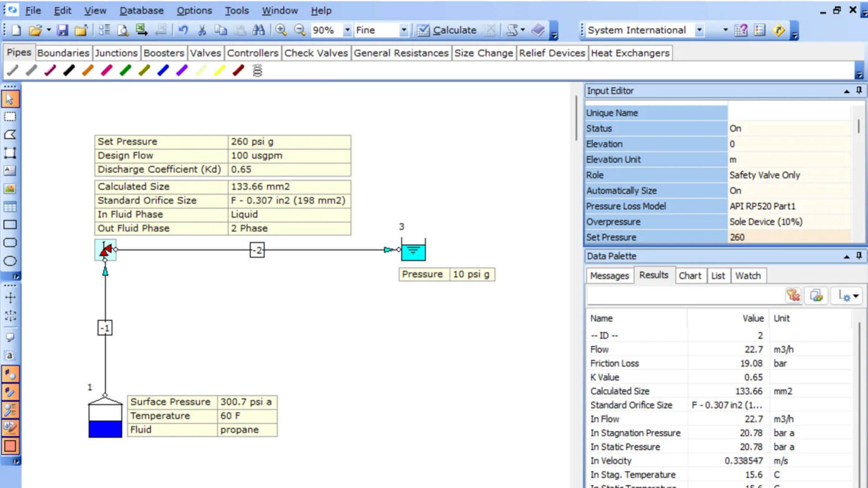Open the Fine grid dropdown

tap(404, 30)
